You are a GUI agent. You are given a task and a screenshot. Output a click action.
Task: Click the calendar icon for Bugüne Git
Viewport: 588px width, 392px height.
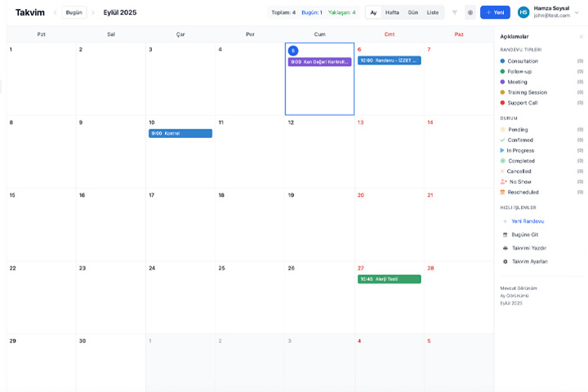505,234
